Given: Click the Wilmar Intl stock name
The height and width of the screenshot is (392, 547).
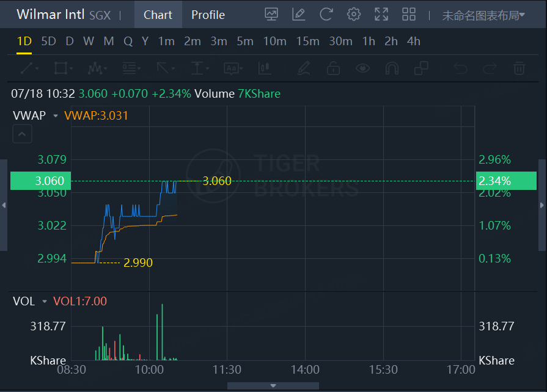Looking at the screenshot, I should 51,15.
